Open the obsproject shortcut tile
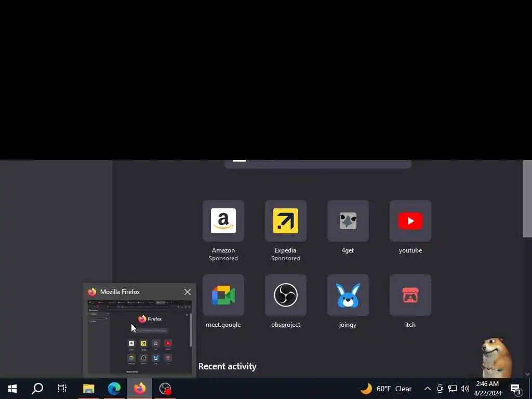The width and height of the screenshot is (532, 399). click(286, 295)
